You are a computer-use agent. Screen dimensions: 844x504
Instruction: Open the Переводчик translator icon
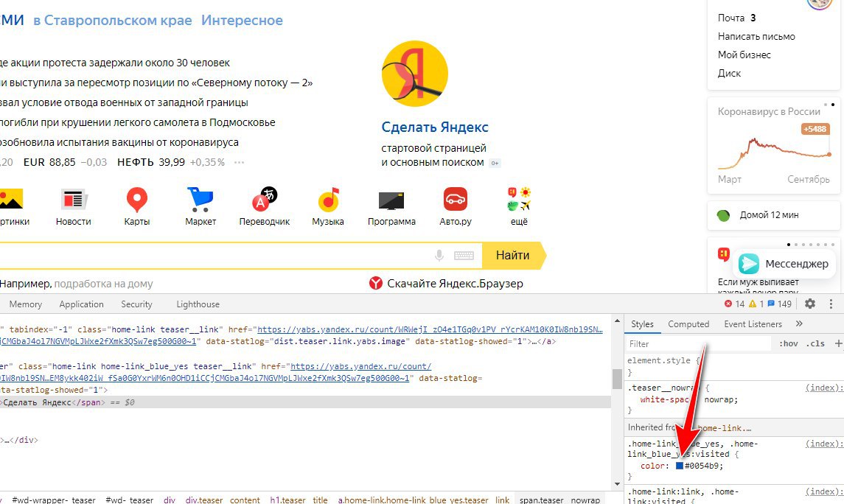265,200
